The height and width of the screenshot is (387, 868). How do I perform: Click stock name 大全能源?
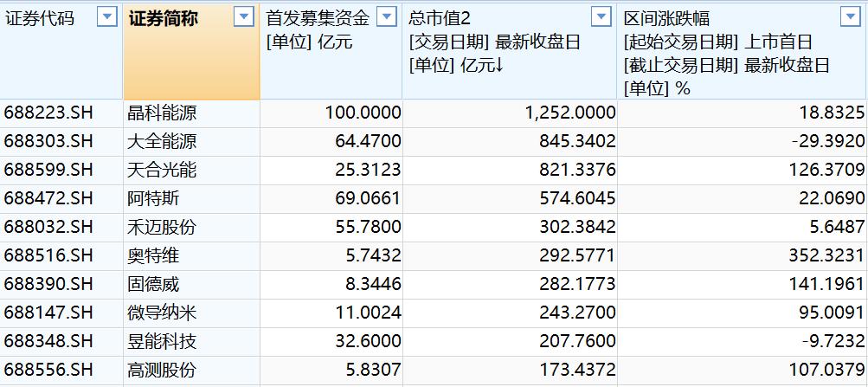162,142
